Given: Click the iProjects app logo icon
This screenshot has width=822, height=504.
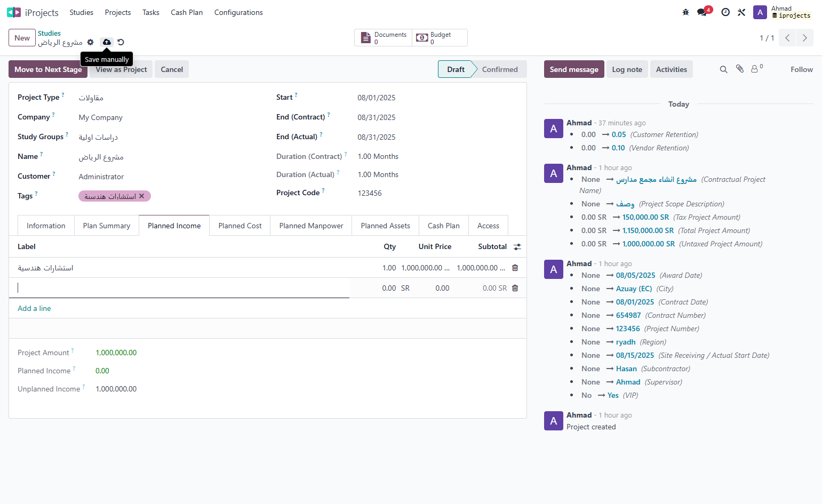Looking at the screenshot, I should (14, 12).
